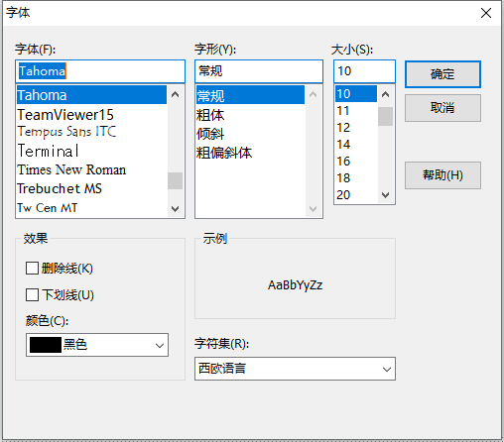The width and height of the screenshot is (504, 442).
Task: Enable the 下划线(U) underline checkbox
Action: 32,294
